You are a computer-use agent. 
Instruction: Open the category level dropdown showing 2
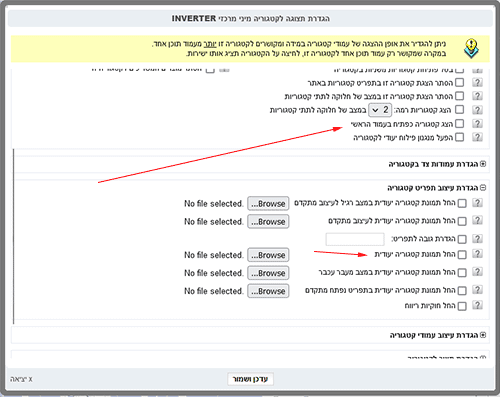tap(380, 110)
